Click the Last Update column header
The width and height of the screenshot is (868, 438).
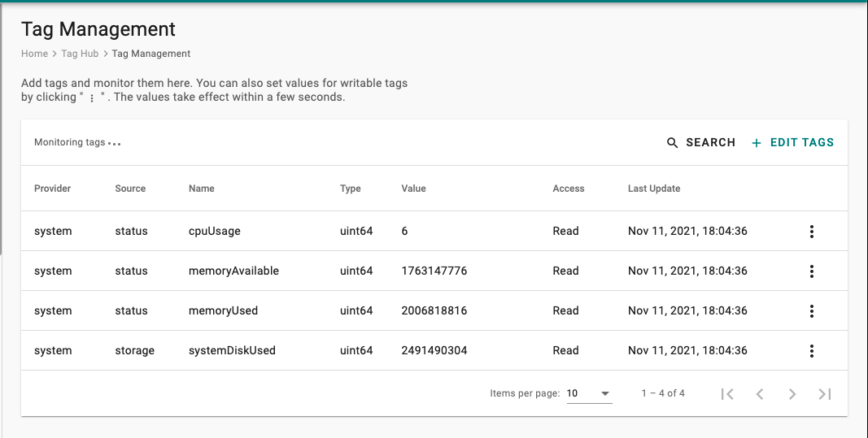pyautogui.click(x=654, y=189)
